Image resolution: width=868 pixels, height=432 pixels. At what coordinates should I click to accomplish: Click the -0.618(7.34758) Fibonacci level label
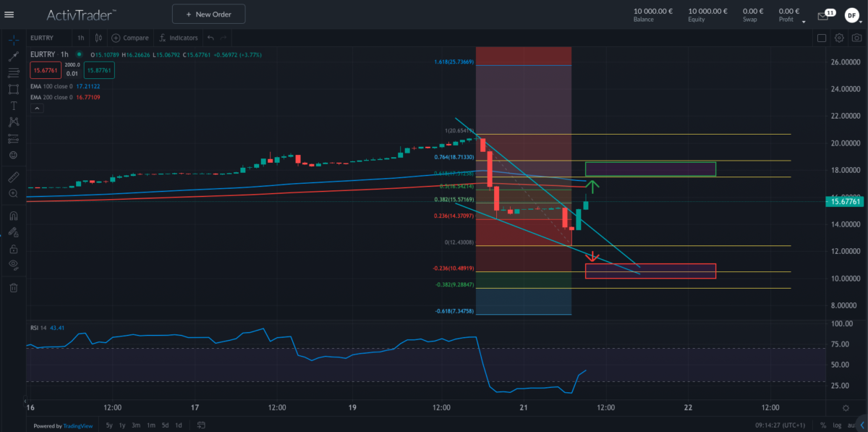(x=454, y=310)
